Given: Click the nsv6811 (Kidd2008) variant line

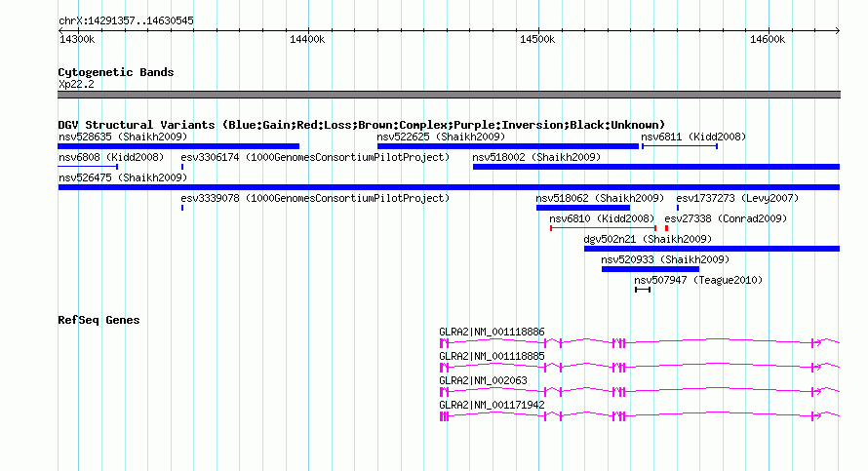Looking at the screenshot, I should tap(679, 146).
